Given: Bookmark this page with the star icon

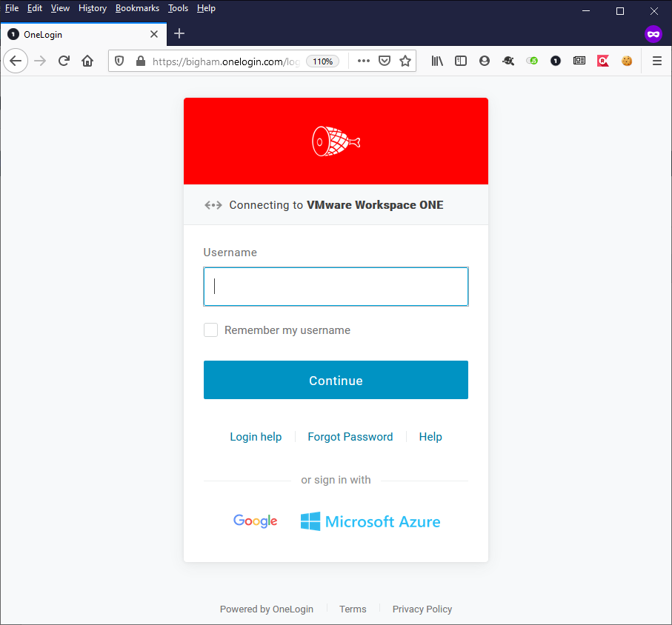Looking at the screenshot, I should [405, 60].
